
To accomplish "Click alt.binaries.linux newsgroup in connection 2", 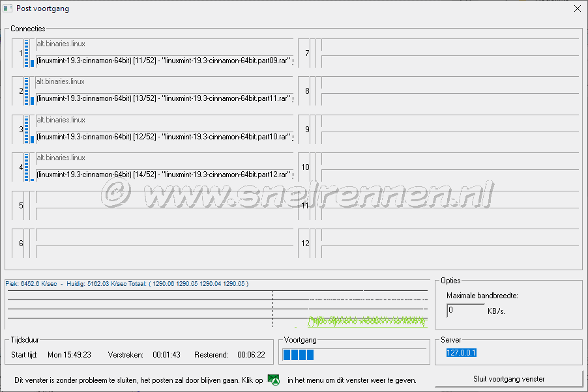I will pyautogui.click(x=61, y=81).
